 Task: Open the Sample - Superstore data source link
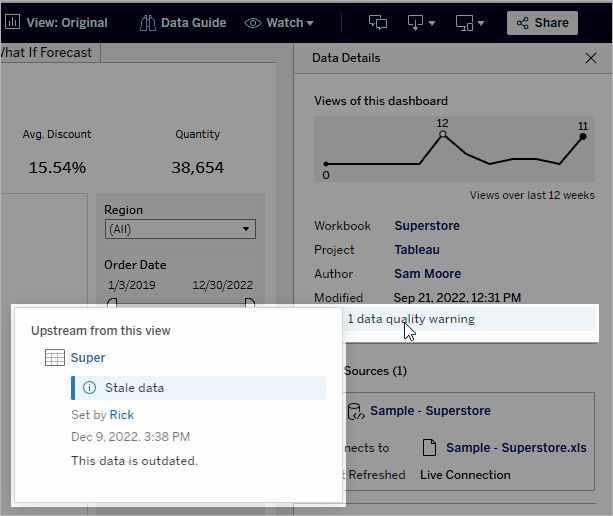[x=430, y=411]
